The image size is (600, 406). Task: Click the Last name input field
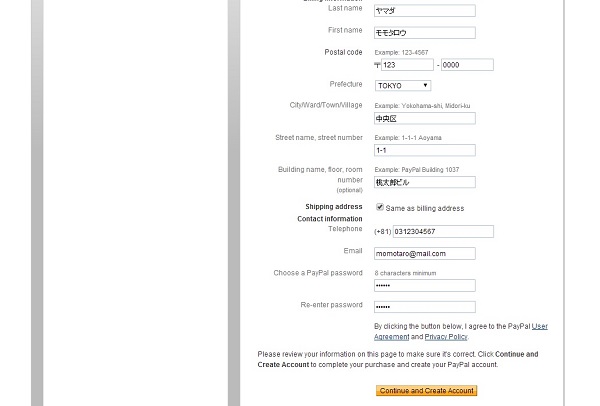tap(424, 11)
